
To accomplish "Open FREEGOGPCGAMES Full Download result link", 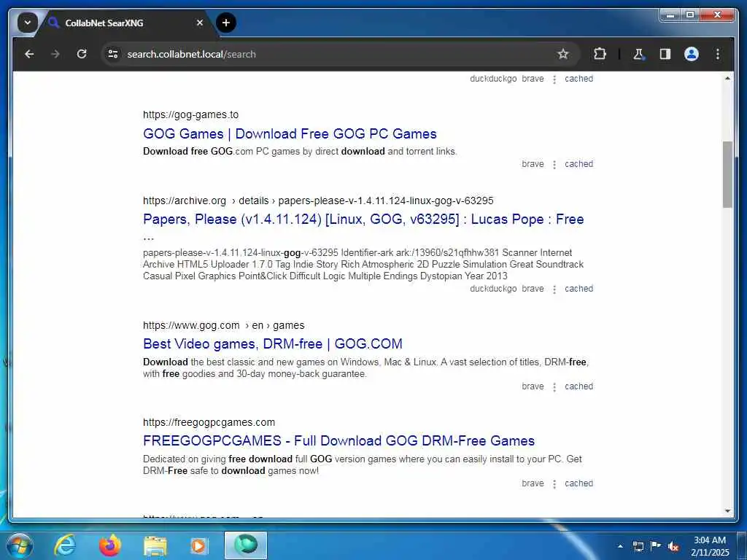I will [x=338, y=441].
